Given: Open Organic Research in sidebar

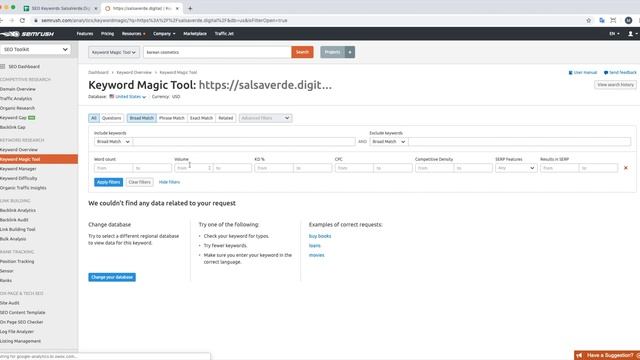Looking at the screenshot, I should pos(17,108).
